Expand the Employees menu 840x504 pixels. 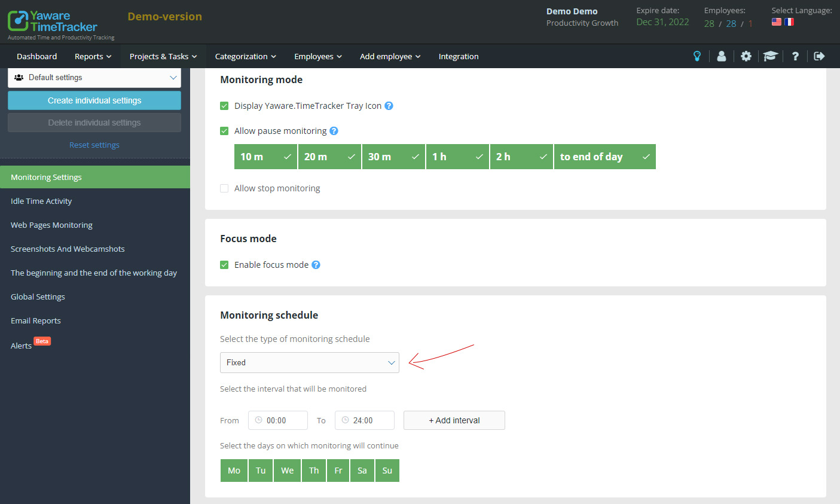(x=318, y=56)
